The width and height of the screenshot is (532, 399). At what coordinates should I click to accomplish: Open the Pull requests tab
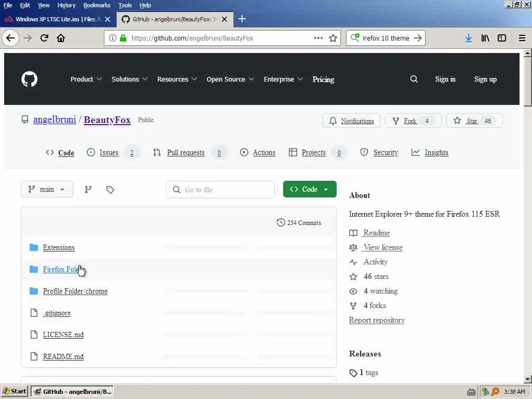(x=189, y=152)
